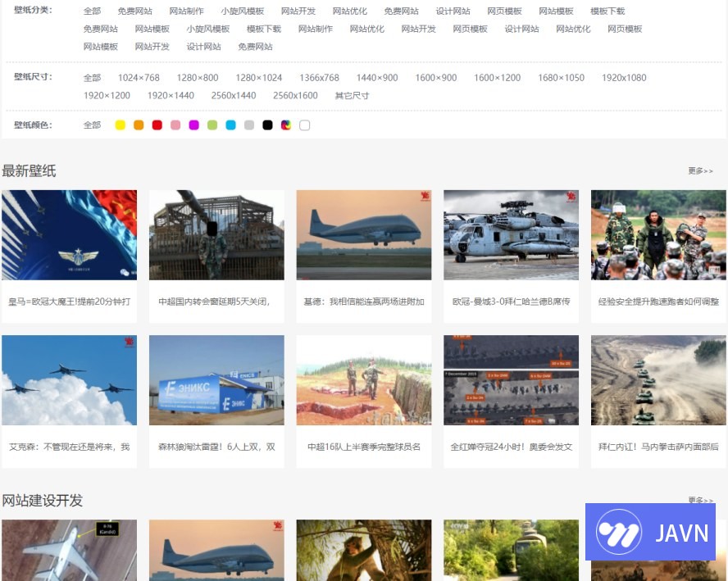Select the sky blue wallpaper color swatch
728x581 pixels.
click(230, 125)
